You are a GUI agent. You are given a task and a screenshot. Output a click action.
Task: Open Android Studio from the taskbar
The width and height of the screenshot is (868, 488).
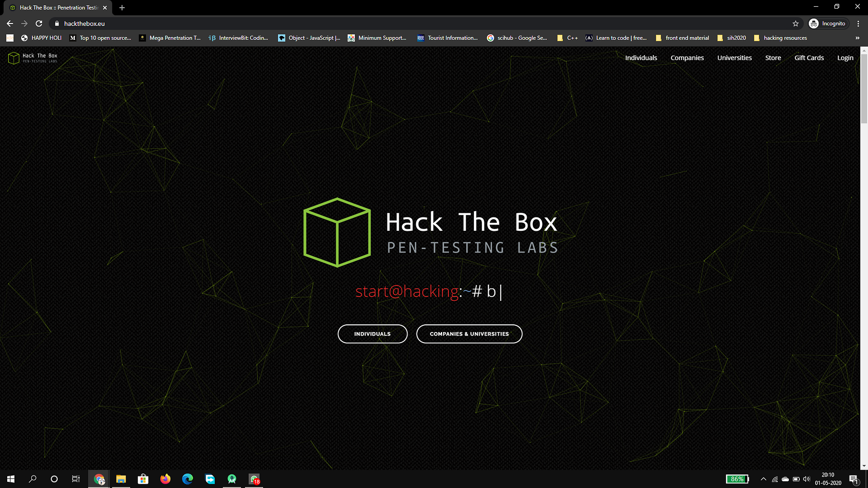[232, 478]
